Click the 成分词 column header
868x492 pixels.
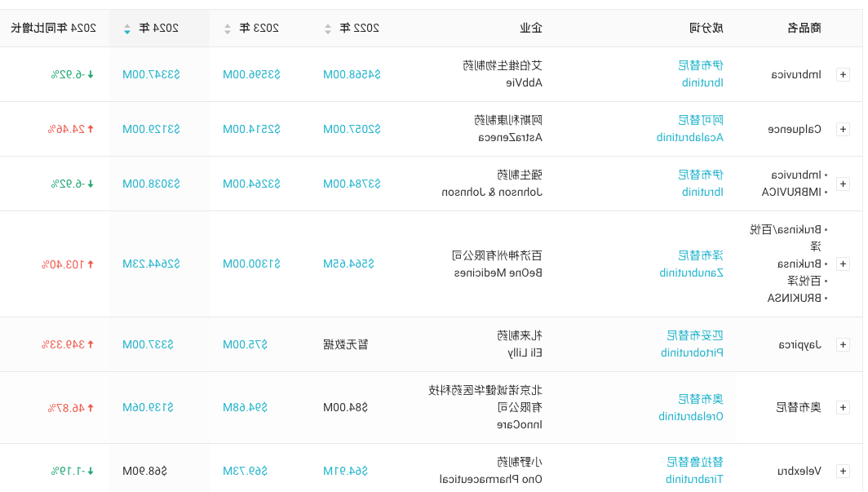pyautogui.click(x=706, y=29)
